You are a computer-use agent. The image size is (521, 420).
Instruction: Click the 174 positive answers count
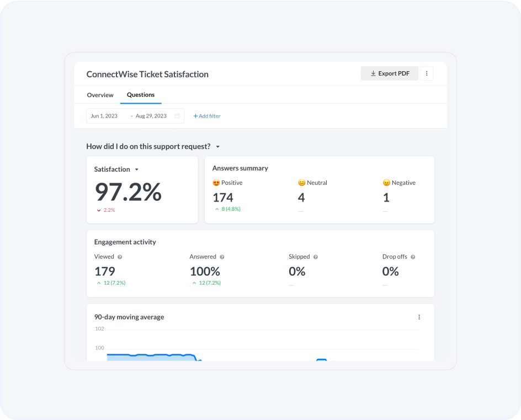(223, 198)
